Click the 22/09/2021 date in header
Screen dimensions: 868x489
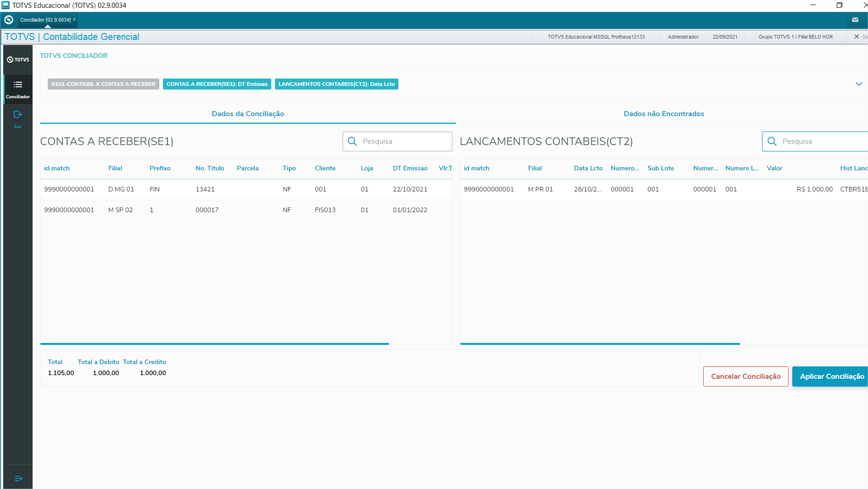click(x=725, y=37)
